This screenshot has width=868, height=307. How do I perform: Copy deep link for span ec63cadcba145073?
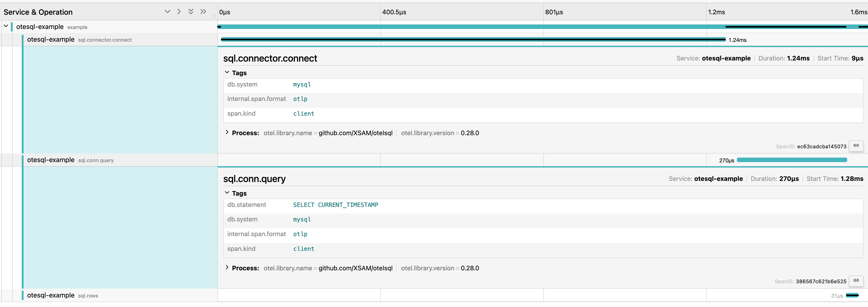click(x=856, y=146)
